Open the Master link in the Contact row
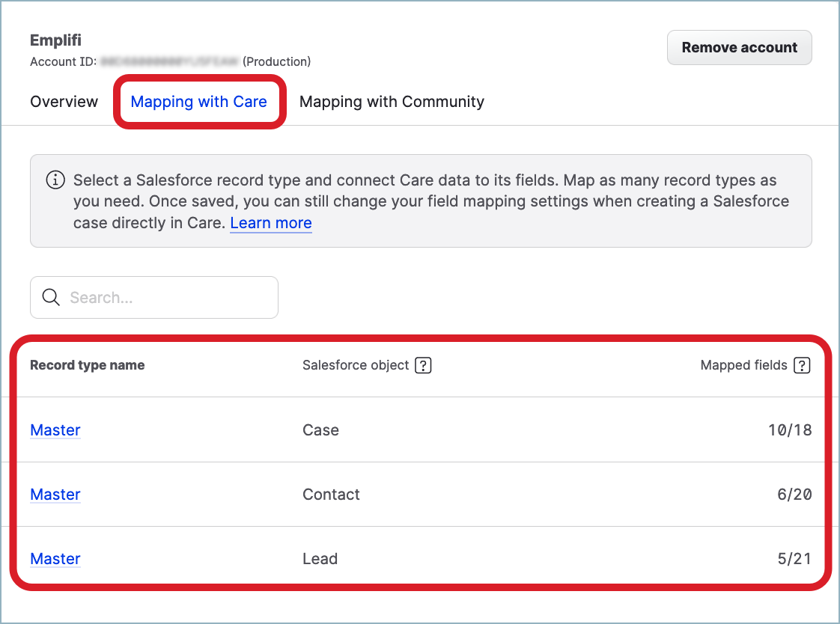This screenshot has height=624, width=840. click(55, 495)
